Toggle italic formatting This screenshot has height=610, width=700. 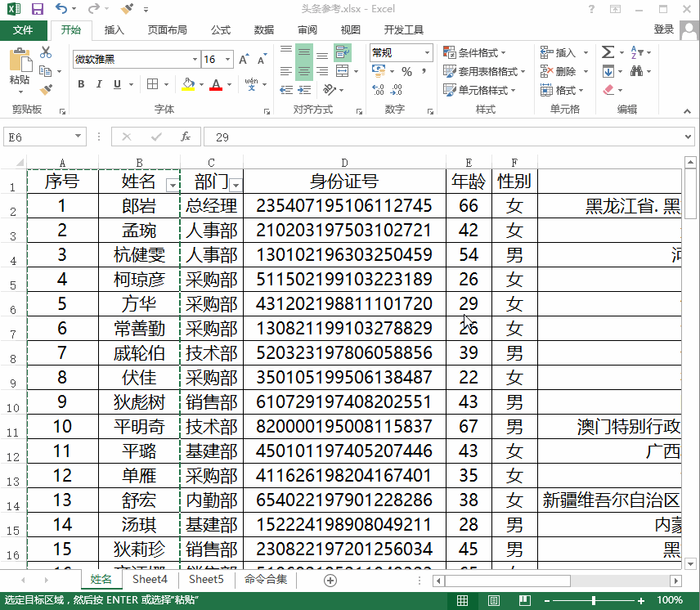(x=100, y=84)
